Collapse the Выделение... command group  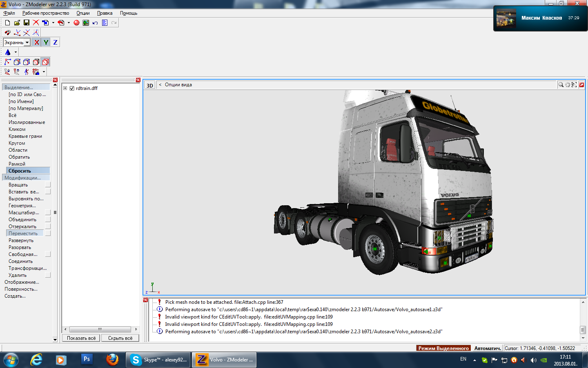click(26, 87)
